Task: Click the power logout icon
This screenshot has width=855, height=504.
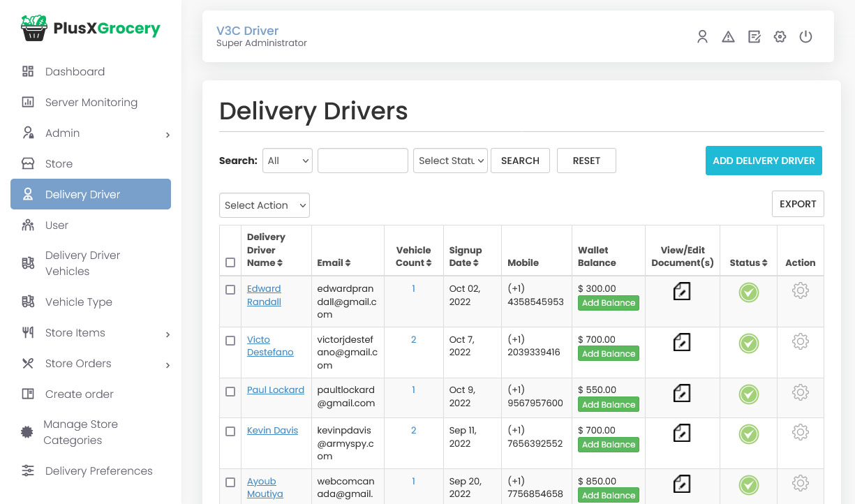Action: [805, 37]
